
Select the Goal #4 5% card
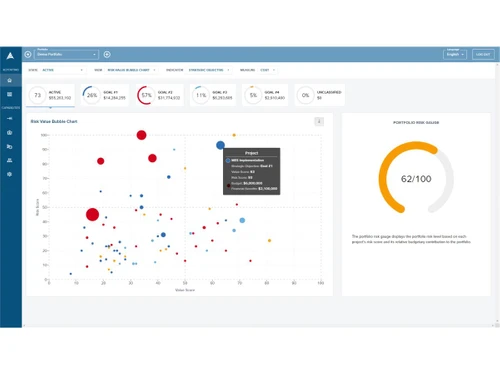pyautogui.click(x=265, y=95)
